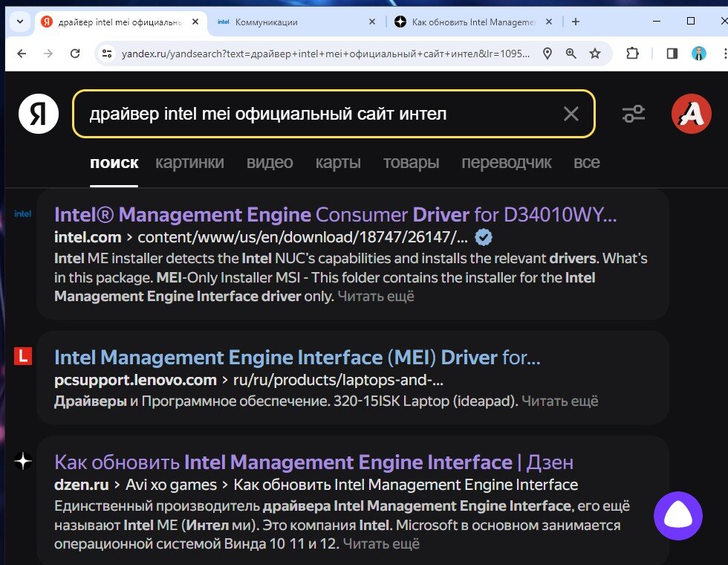Click the Avi xo games breadcrumb

click(x=172, y=485)
